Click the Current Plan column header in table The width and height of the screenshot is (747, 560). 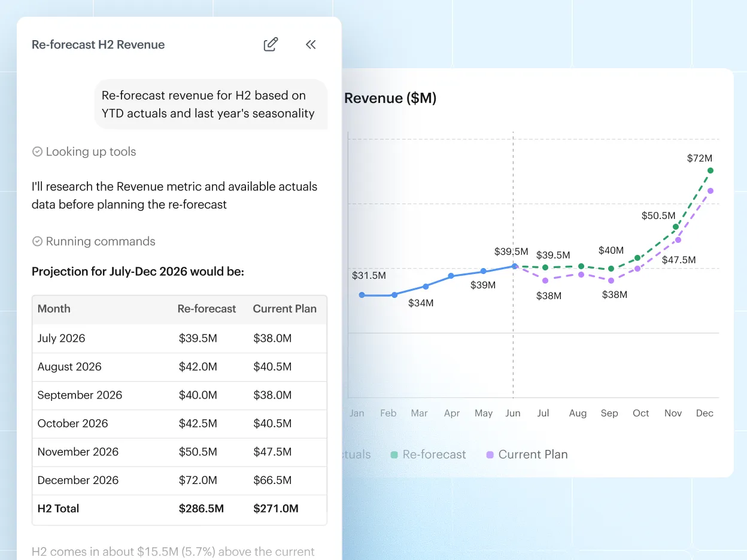284,309
